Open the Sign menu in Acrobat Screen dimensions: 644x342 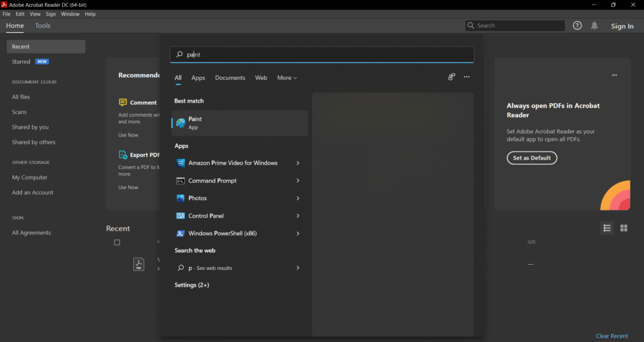point(50,14)
